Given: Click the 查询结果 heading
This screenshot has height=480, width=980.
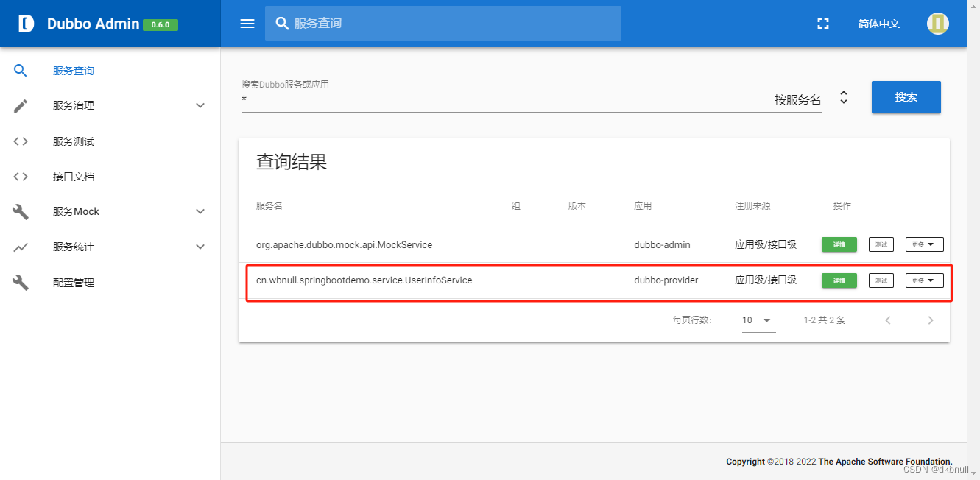Looking at the screenshot, I should pos(292,162).
